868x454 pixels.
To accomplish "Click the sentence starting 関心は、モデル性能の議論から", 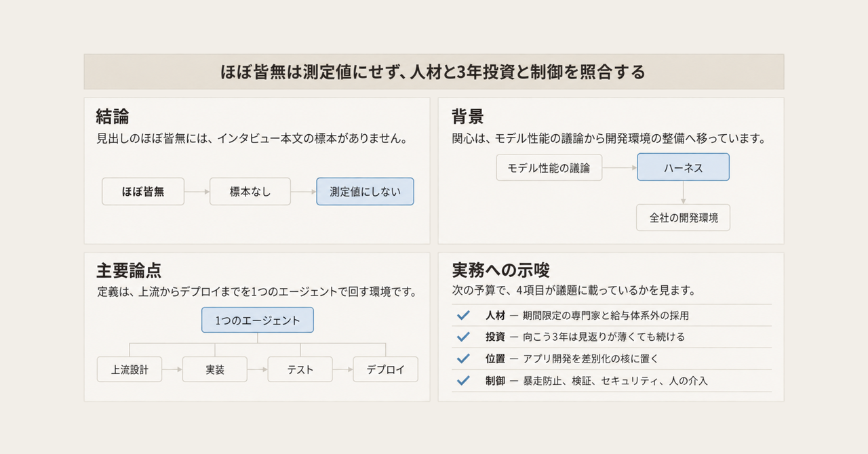I will pos(609,140).
